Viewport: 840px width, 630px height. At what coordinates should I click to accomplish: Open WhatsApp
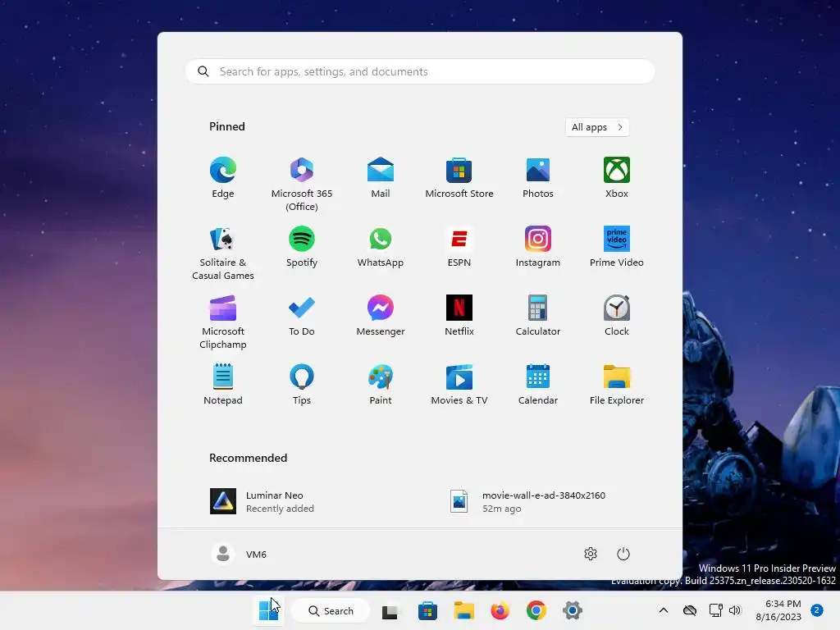(381, 248)
